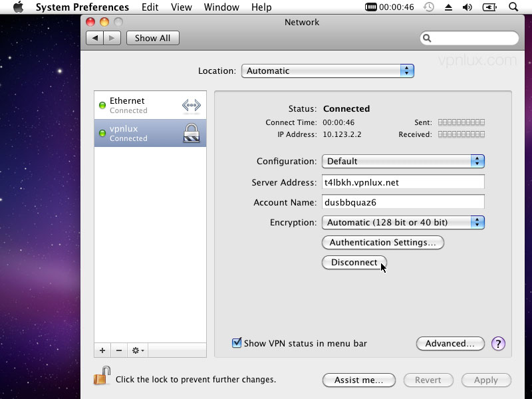Image resolution: width=532 pixels, height=399 pixels.
Task: Click the Show All button
Action: tap(153, 38)
